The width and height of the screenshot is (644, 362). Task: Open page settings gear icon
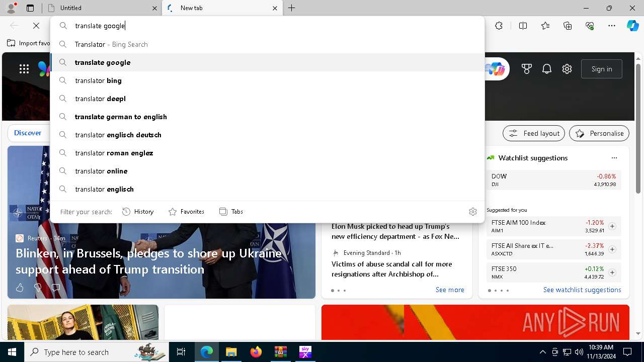pos(567,69)
